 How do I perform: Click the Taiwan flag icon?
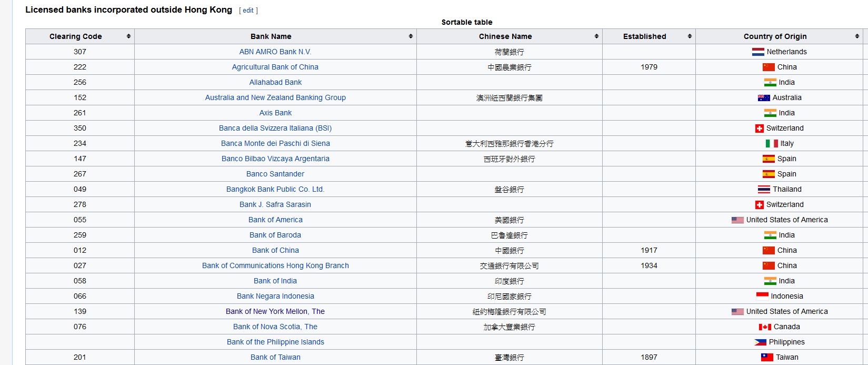767,357
